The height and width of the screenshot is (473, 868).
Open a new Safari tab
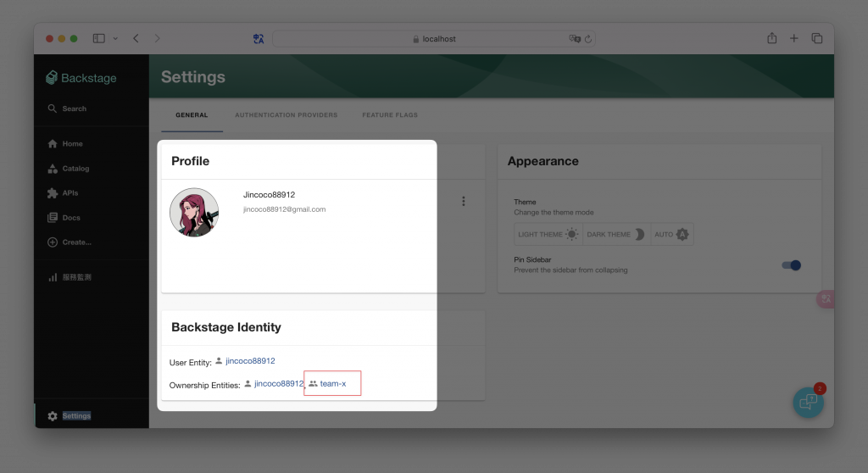click(793, 38)
